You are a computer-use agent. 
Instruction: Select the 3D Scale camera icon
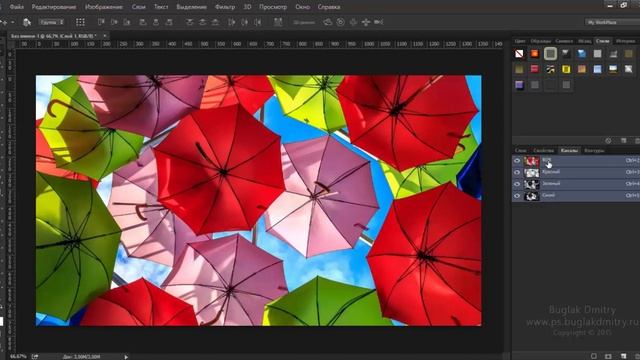[x=379, y=22]
